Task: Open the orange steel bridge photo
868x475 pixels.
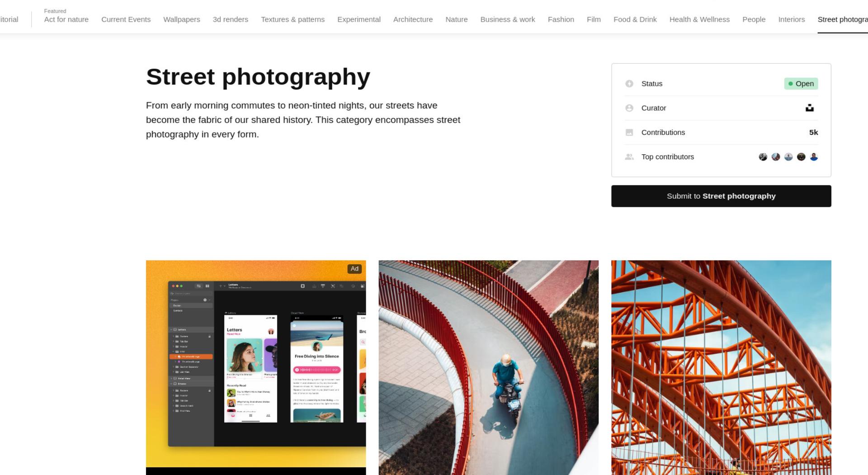Action: [x=721, y=367]
